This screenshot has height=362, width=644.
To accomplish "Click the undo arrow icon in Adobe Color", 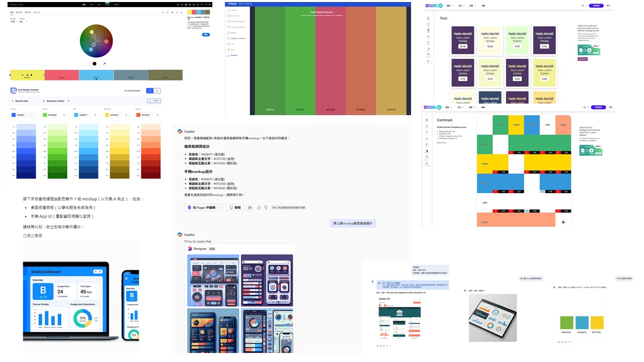I will click(x=163, y=12).
